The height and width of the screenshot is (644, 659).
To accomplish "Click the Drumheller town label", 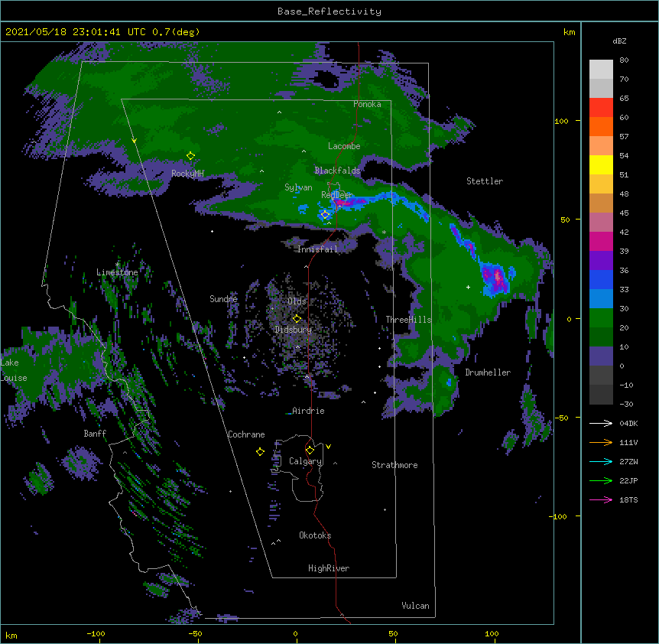I will pyautogui.click(x=488, y=372).
